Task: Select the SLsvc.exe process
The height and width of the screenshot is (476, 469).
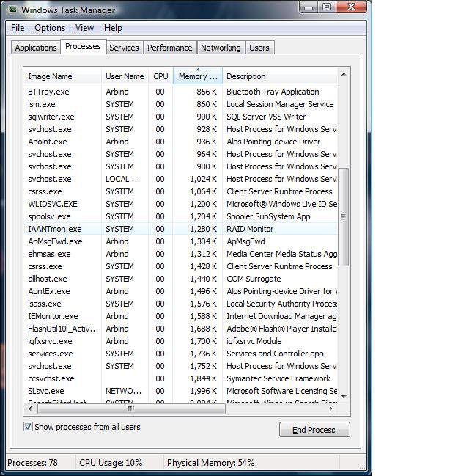Action: [180, 391]
